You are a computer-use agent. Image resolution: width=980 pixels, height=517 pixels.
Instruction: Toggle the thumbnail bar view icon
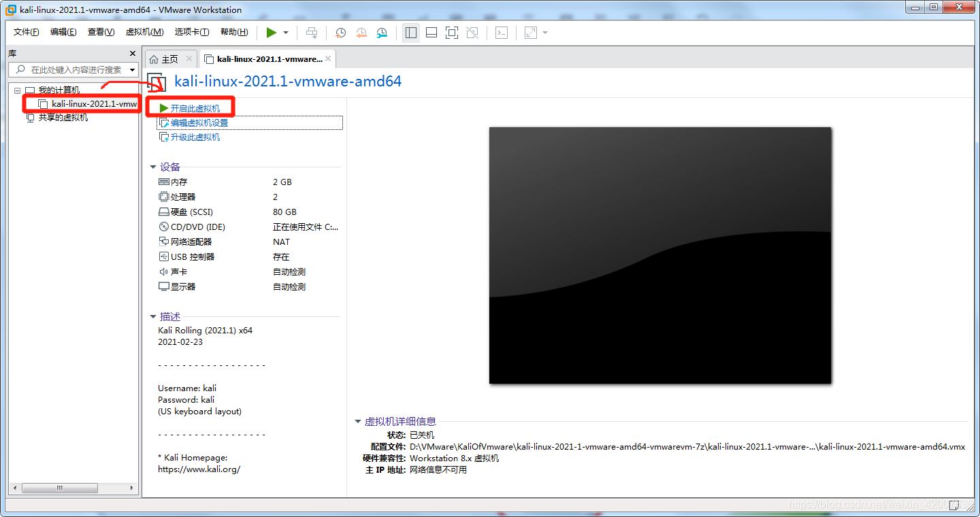tap(431, 32)
